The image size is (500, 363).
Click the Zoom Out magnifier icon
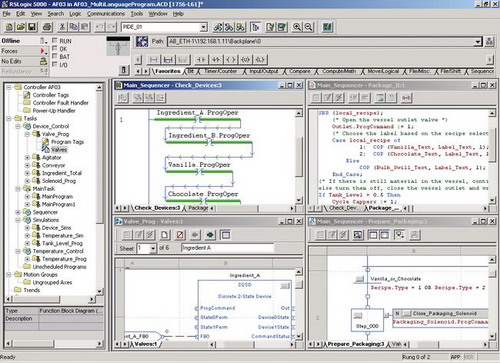308,27
